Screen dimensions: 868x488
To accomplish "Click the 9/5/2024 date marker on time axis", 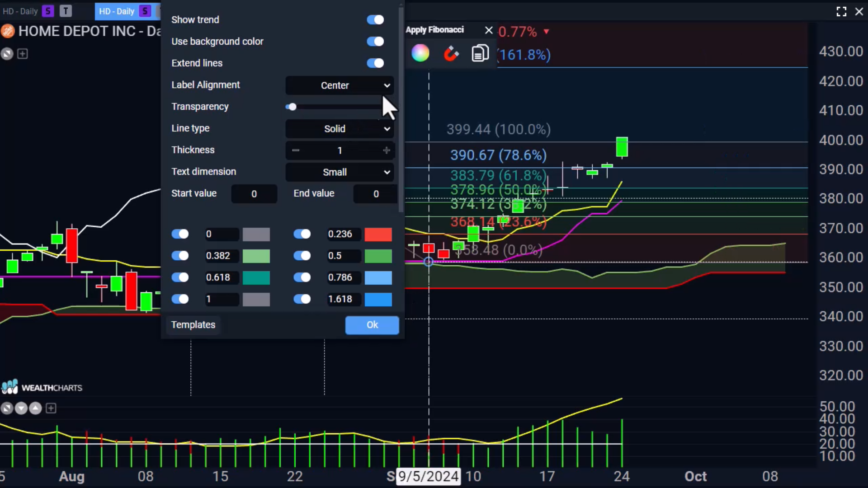I will click(x=428, y=476).
